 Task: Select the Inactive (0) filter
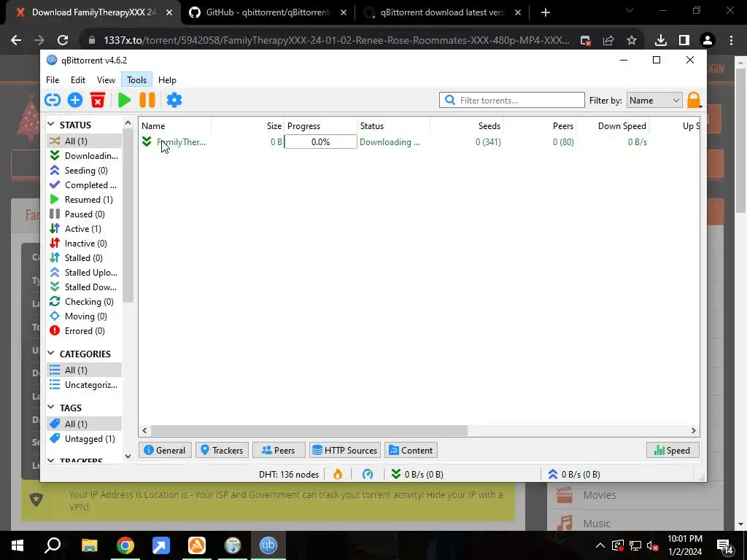coord(85,244)
